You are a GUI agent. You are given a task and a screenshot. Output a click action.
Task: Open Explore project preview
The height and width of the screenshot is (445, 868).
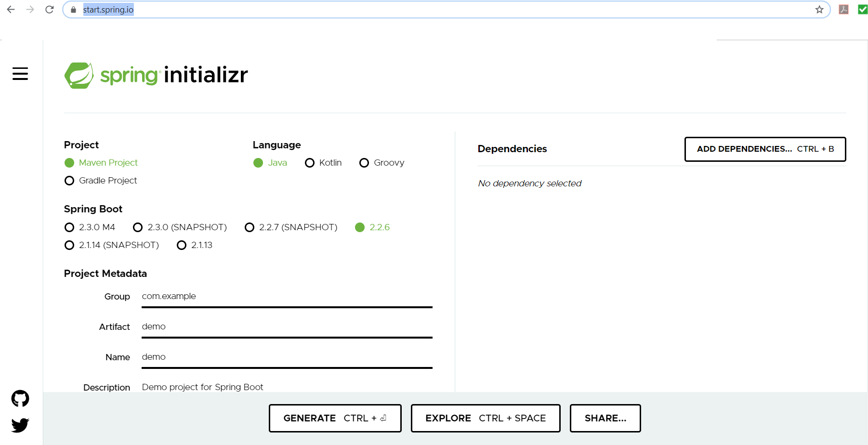click(x=485, y=418)
